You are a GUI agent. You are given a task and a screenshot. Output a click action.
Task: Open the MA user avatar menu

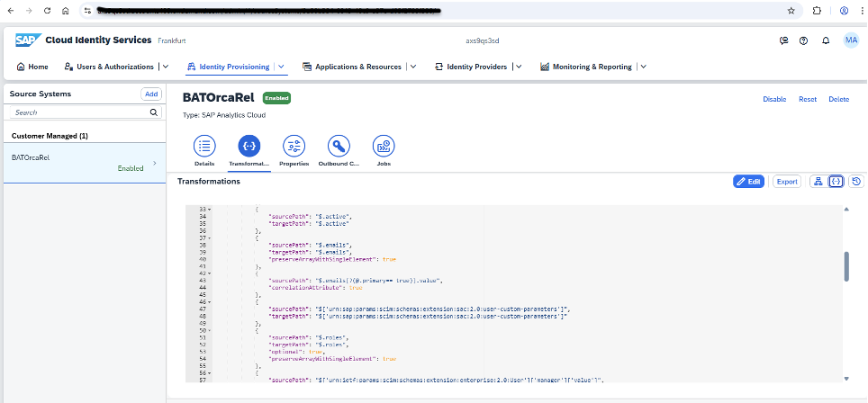coord(851,40)
